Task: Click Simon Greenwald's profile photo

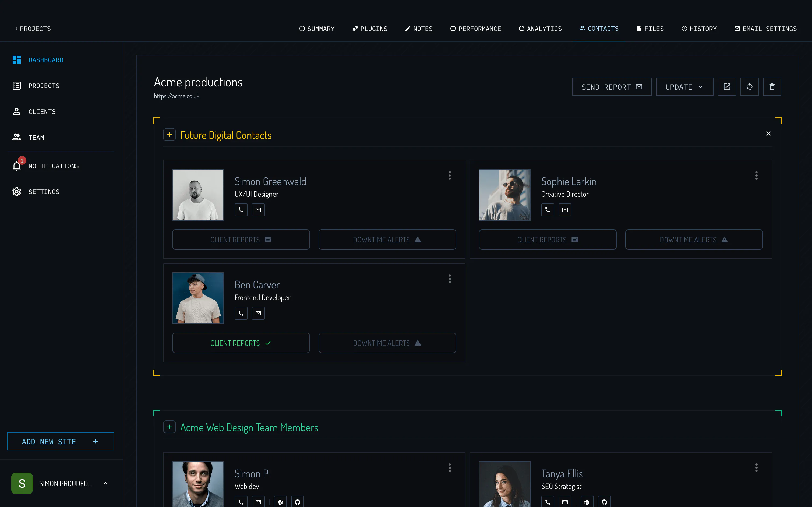Action: pyautogui.click(x=198, y=195)
